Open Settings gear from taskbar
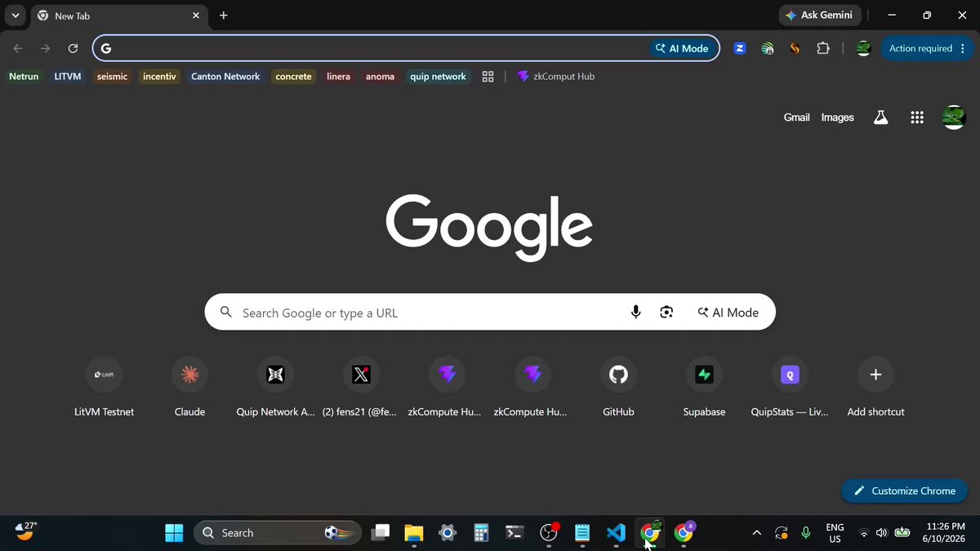 [448, 533]
